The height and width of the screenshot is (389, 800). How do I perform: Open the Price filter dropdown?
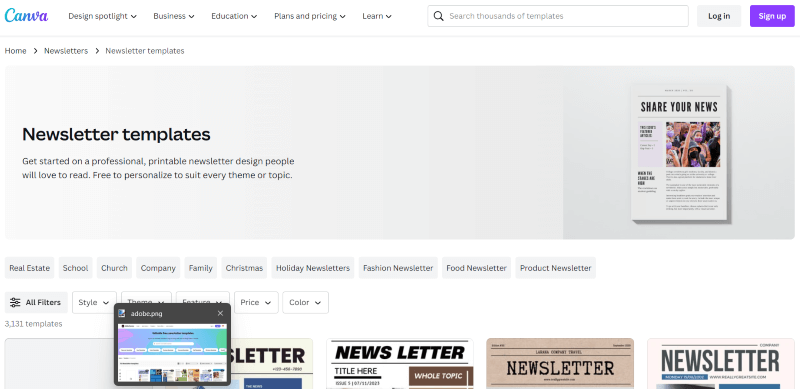[x=256, y=302]
